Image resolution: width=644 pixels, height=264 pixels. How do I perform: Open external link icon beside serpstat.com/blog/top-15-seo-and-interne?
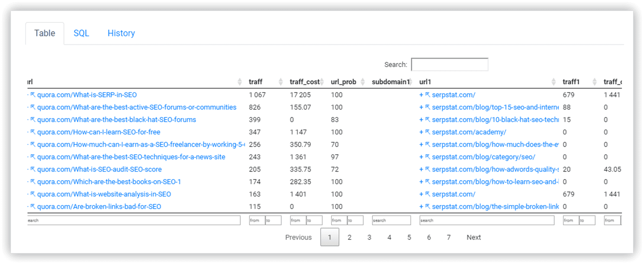click(x=428, y=107)
